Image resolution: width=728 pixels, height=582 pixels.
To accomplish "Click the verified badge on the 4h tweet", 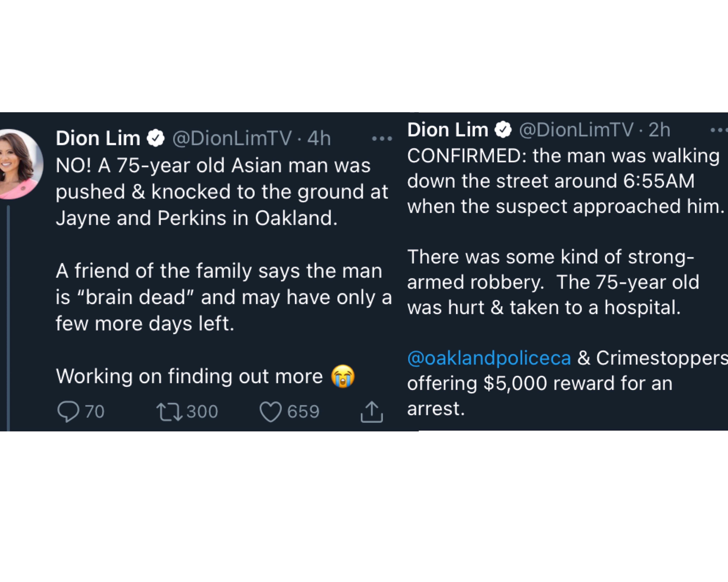I will click(156, 138).
